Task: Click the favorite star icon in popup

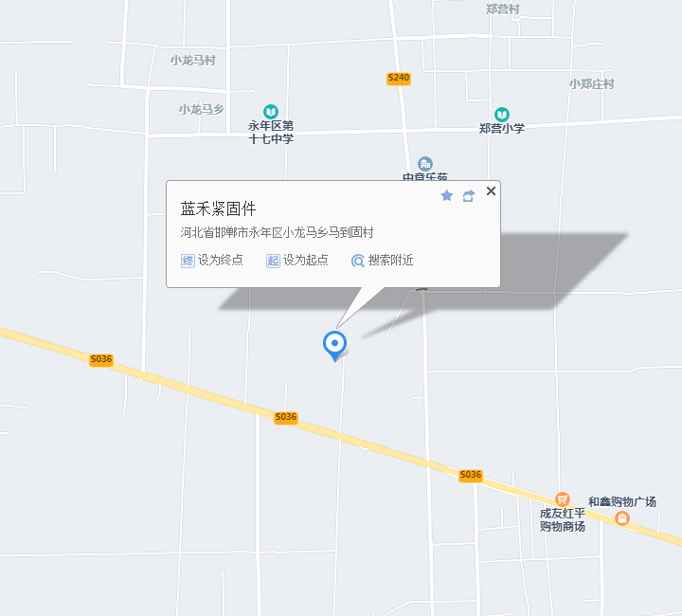Action: [447, 196]
